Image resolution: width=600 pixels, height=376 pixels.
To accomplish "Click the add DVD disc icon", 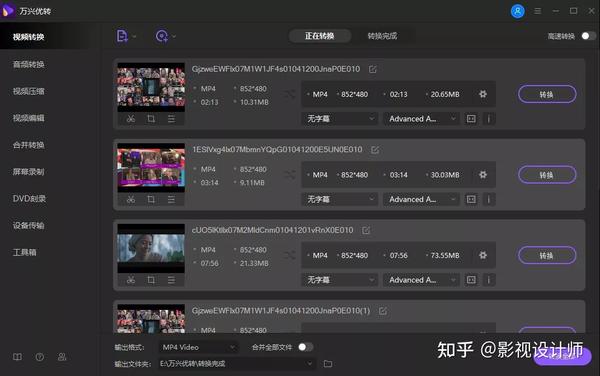I will click(x=161, y=36).
